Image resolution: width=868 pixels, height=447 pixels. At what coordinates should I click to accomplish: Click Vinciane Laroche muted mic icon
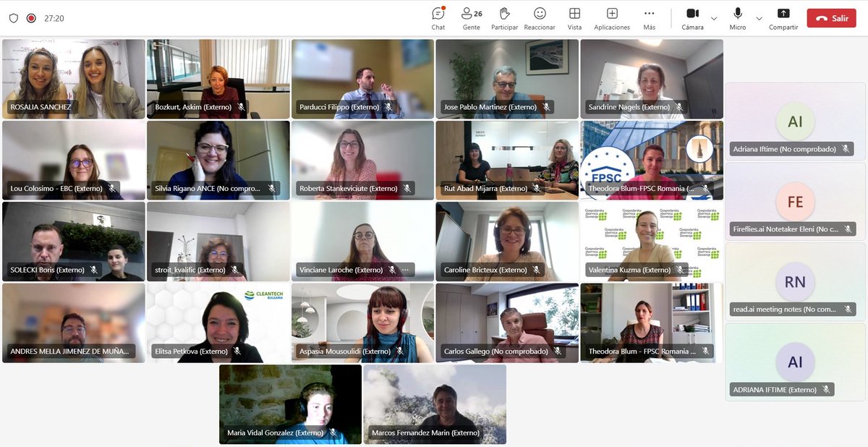[391, 270]
